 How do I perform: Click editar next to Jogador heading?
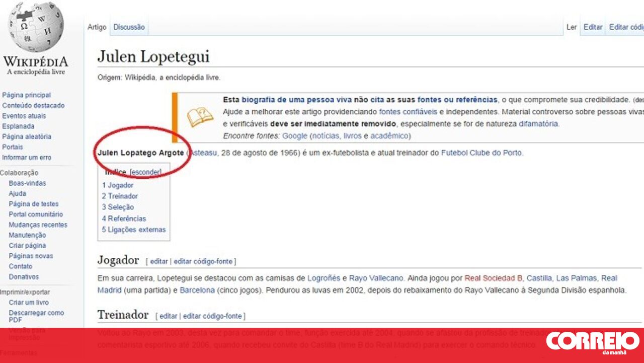(159, 262)
